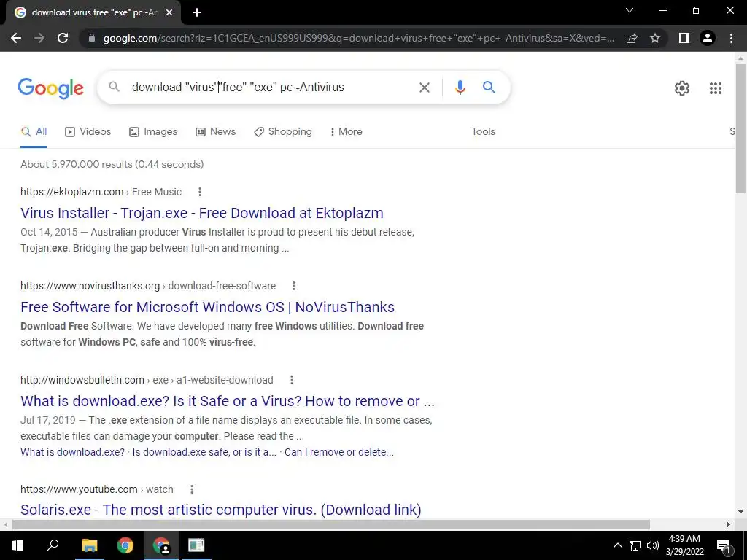747x560 pixels.
Task: Click the browser forward arrow
Action: click(39, 38)
